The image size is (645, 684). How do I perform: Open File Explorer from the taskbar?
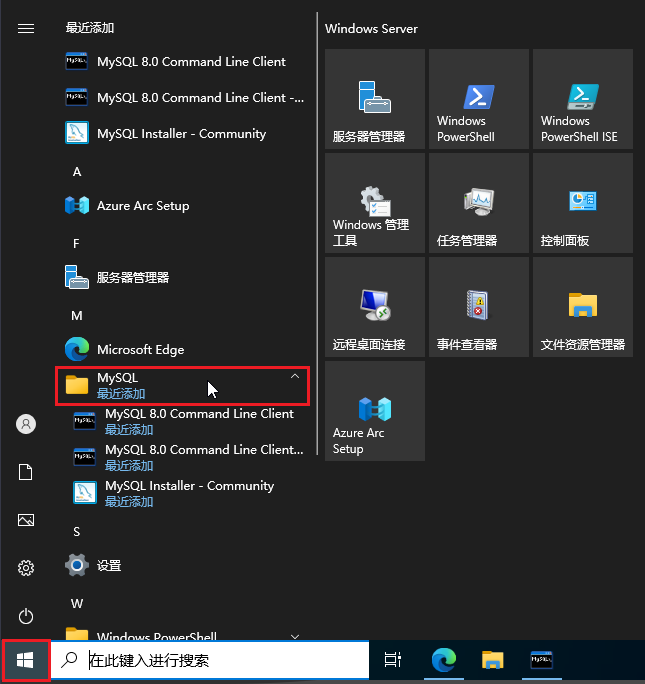pyautogui.click(x=492, y=660)
